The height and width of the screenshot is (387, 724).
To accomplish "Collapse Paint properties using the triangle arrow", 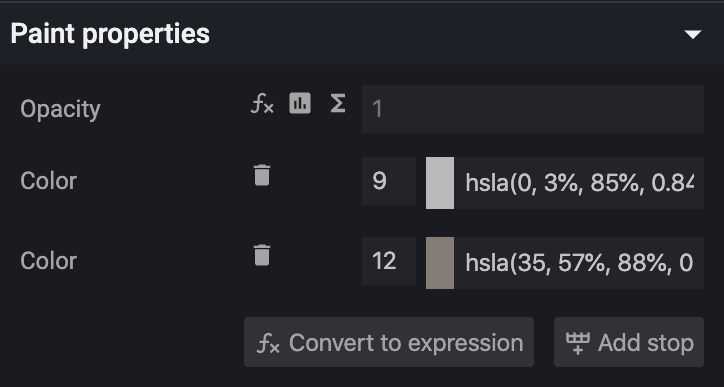I will tap(693, 35).
